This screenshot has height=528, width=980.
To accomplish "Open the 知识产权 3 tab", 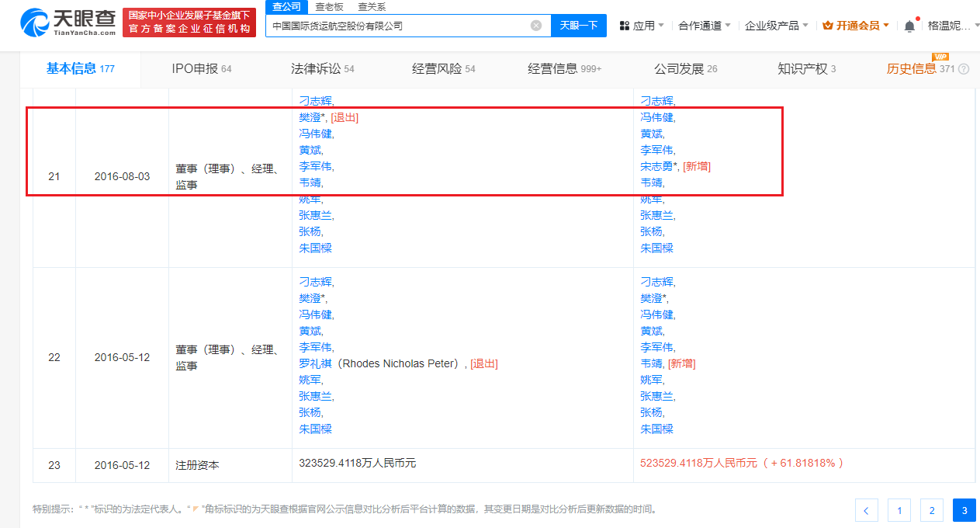I will 807,69.
